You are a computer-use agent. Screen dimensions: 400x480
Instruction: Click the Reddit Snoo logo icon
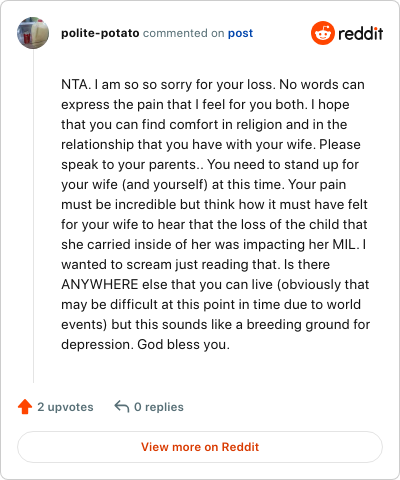[323, 33]
